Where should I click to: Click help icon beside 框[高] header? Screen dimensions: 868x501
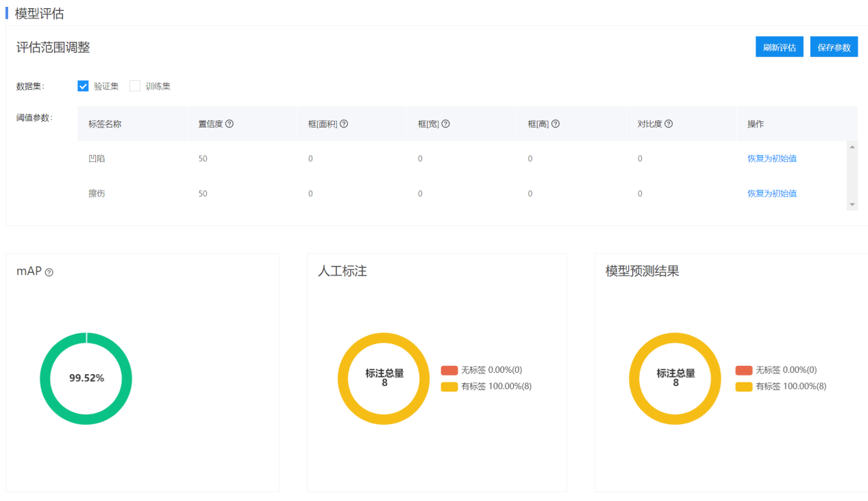pos(556,124)
